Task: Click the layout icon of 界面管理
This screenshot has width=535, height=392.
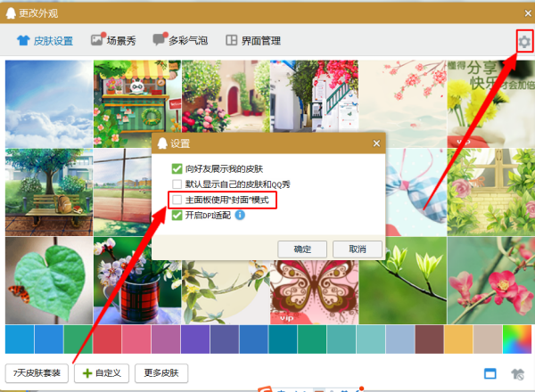Action: pyautogui.click(x=231, y=40)
